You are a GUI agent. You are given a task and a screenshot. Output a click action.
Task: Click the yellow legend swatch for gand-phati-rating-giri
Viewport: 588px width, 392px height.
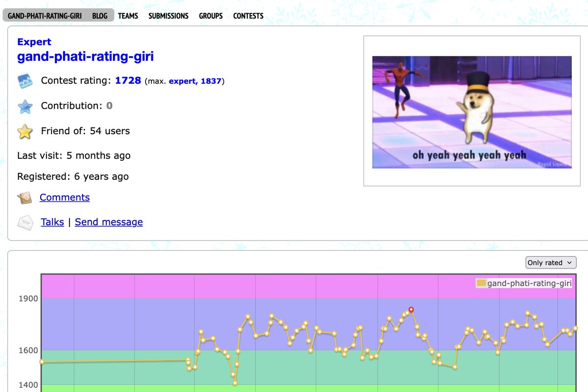[x=481, y=283]
